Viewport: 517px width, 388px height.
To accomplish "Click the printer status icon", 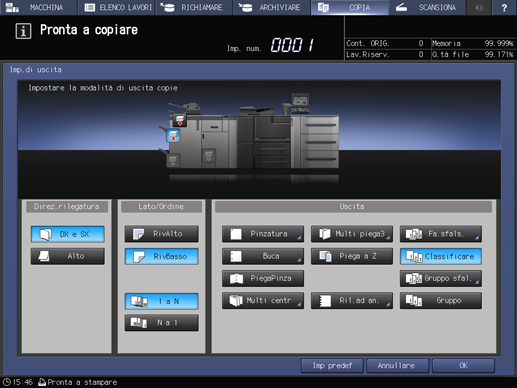I will tap(42, 382).
